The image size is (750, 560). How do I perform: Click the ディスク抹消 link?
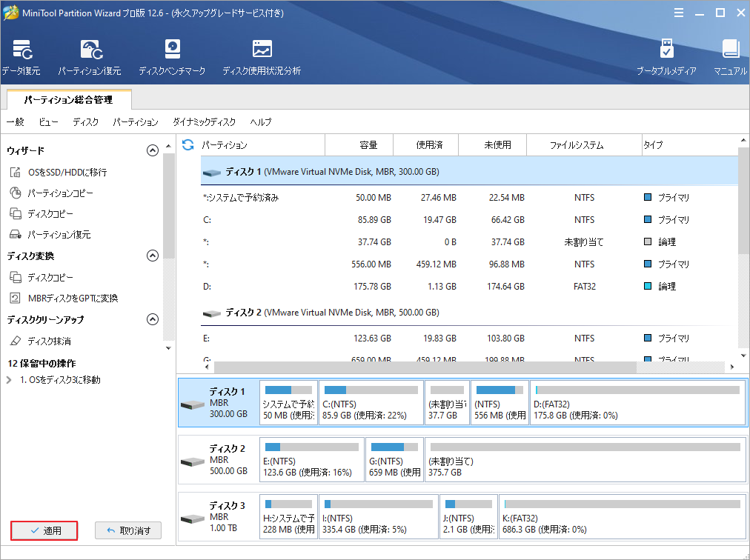49,341
